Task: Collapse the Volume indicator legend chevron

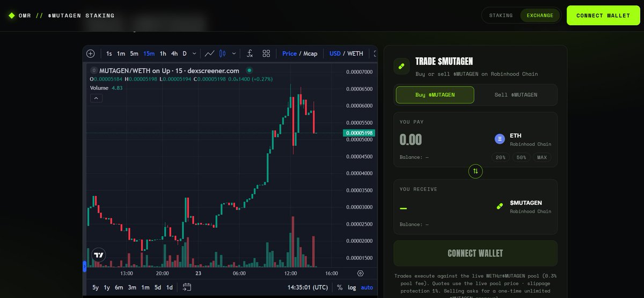Action: coord(96,98)
